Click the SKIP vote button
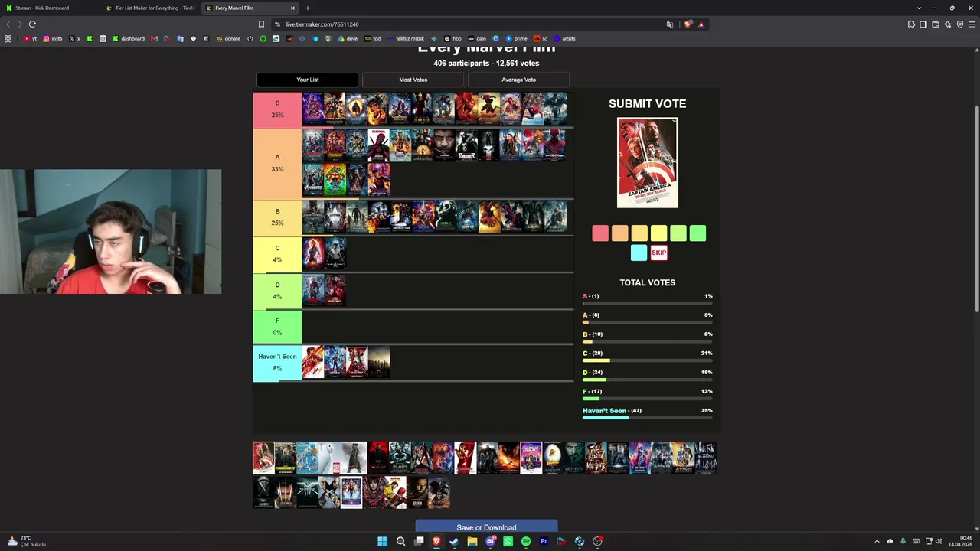The width and height of the screenshot is (980, 551). (x=658, y=253)
